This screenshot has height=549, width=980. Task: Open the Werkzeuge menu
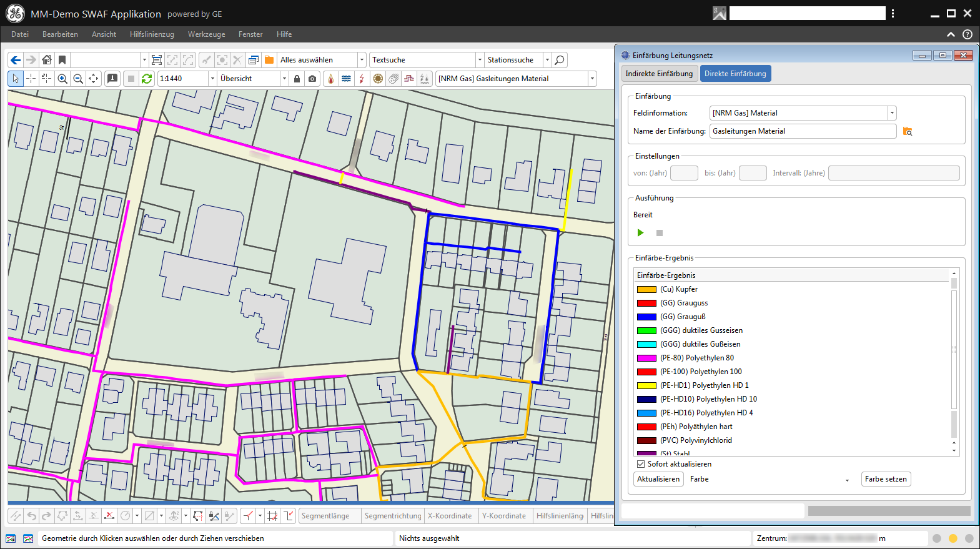(206, 34)
